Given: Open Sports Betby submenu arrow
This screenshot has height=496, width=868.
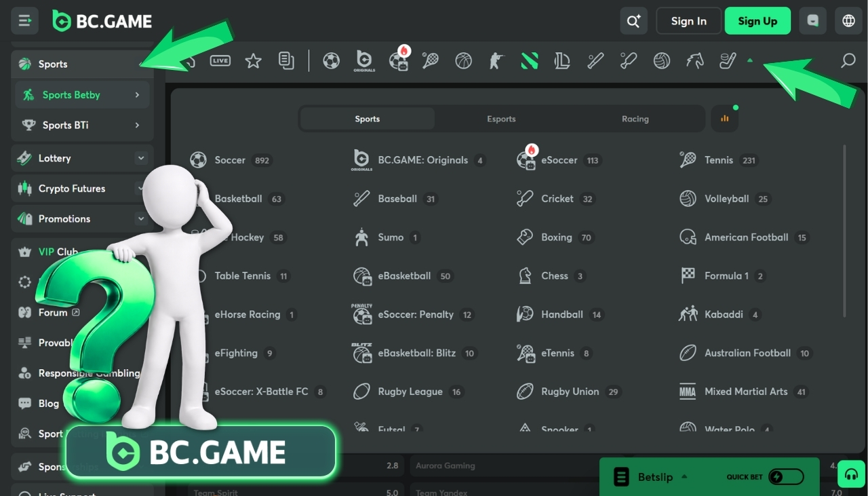Looking at the screenshot, I should 137,95.
